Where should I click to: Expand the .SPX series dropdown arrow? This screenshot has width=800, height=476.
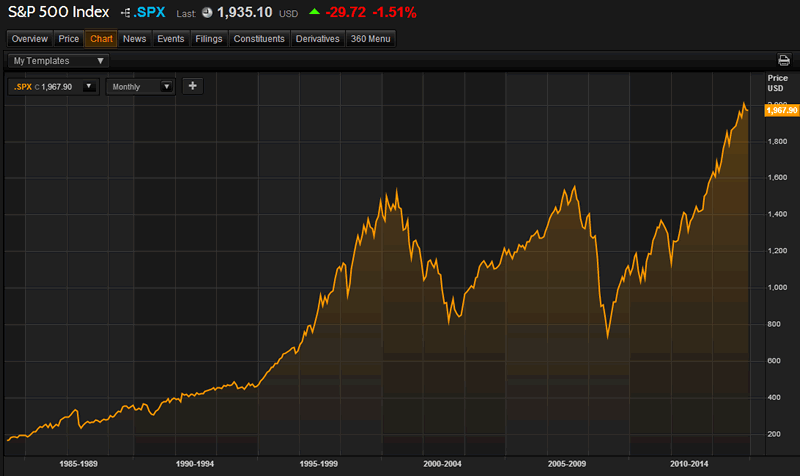[89, 86]
